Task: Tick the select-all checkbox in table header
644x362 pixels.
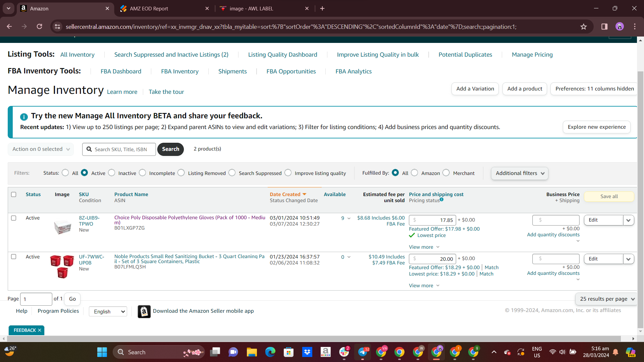Action: tap(14, 194)
